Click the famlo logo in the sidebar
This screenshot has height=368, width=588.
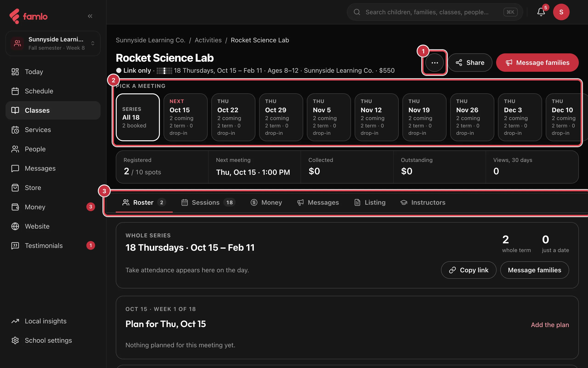tap(28, 16)
